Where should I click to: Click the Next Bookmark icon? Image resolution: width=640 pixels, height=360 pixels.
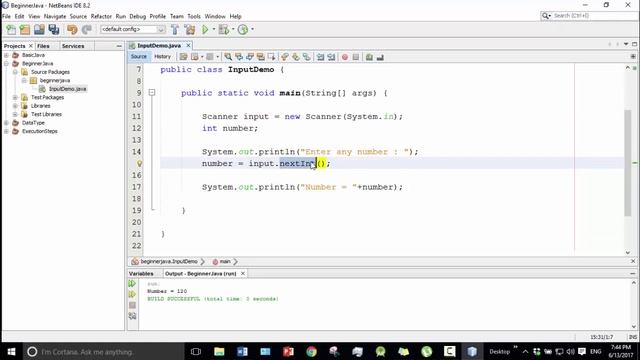pyautogui.click(x=296, y=57)
